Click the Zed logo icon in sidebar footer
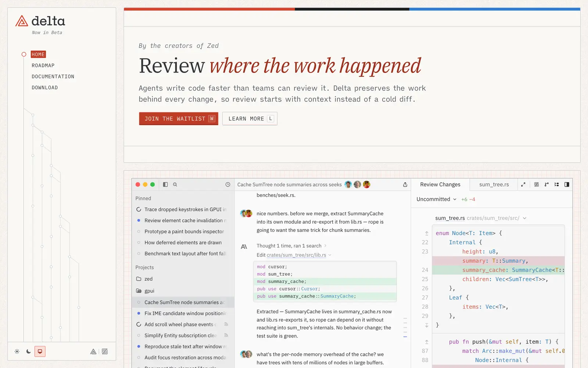 pyautogui.click(x=105, y=351)
